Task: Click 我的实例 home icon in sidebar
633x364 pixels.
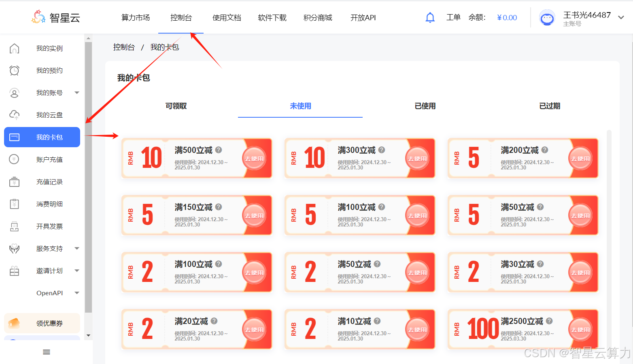Action: coord(14,49)
